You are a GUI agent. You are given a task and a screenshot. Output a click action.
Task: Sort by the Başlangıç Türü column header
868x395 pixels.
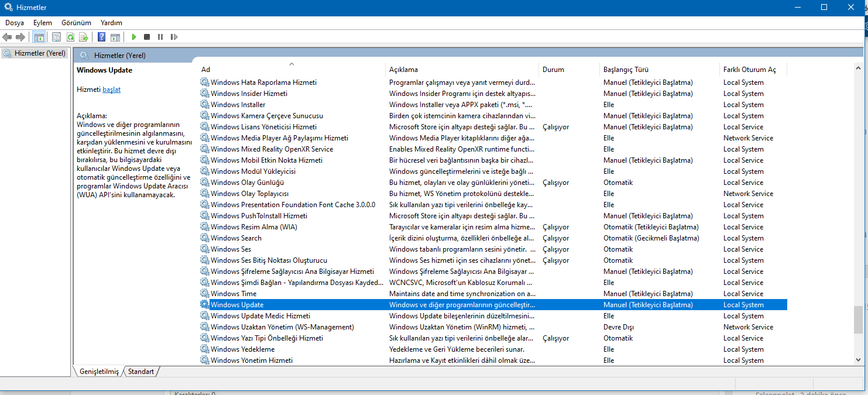pos(660,69)
